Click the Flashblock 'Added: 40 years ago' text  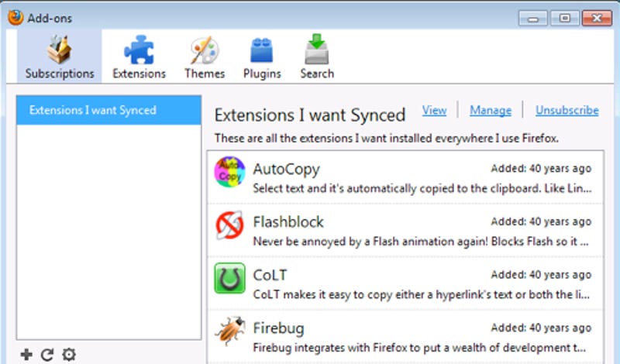pos(541,221)
